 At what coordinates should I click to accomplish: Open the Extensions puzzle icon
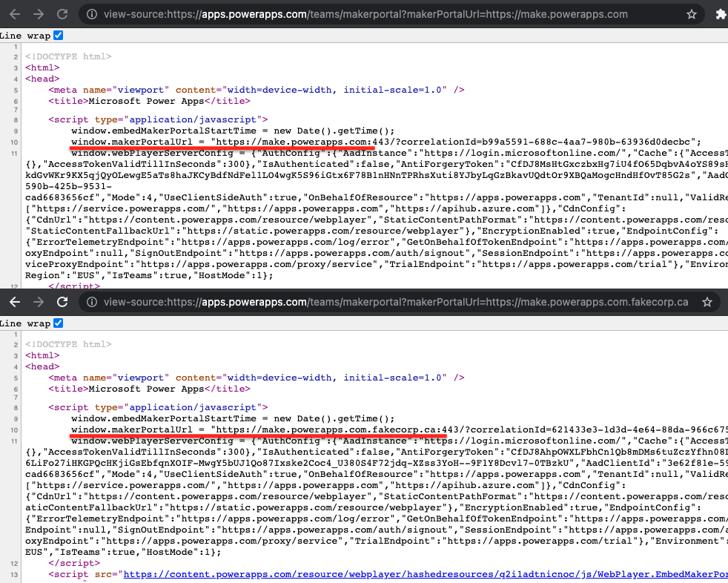click(x=720, y=14)
